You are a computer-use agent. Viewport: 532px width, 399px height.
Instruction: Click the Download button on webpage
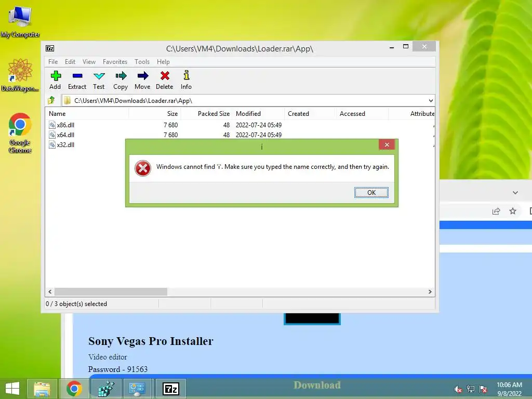pos(317,385)
